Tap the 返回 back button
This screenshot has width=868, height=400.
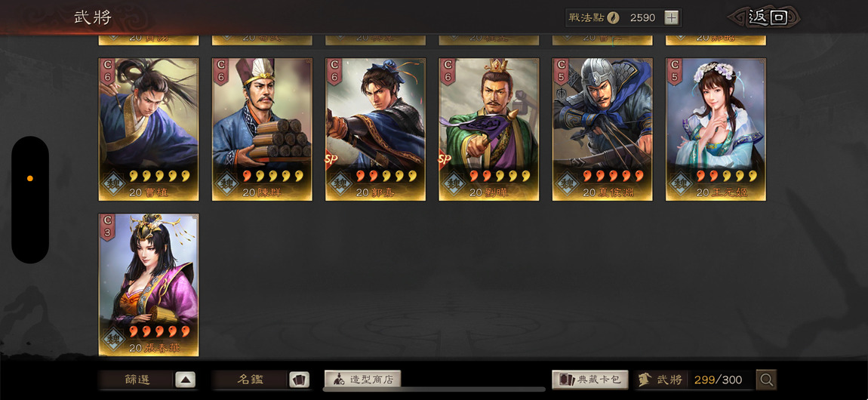(765, 17)
